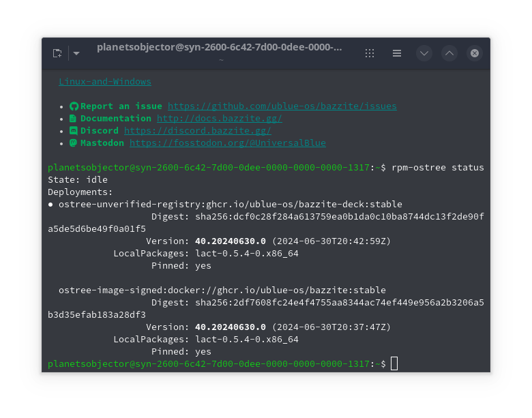The width and height of the screenshot is (532, 418).
Task: Open the Linux-and-Windows link
Action: coord(105,82)
